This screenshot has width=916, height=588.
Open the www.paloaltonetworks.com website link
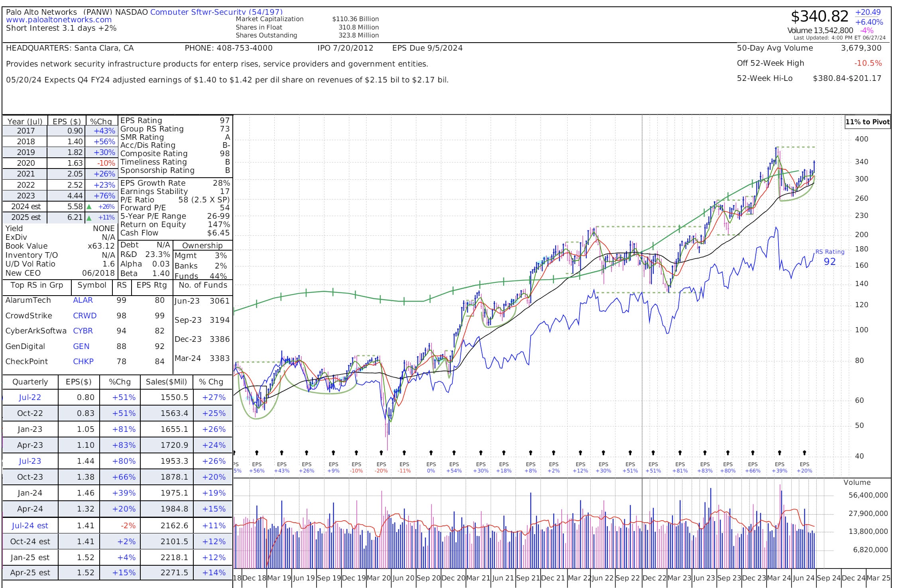click(x=59, y=20)
